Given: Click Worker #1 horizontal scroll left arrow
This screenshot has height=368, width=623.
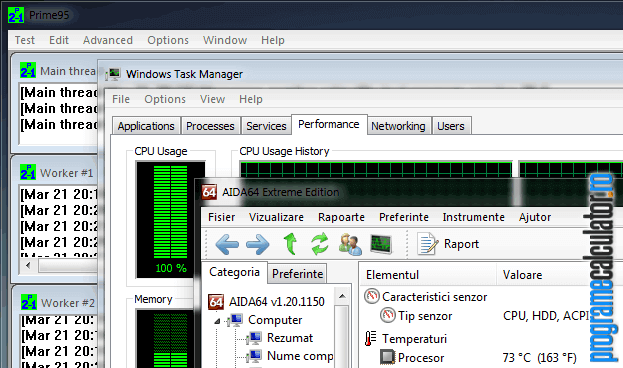Looking at the screenshot, I should pyautogui.click(x=28, y=265).
